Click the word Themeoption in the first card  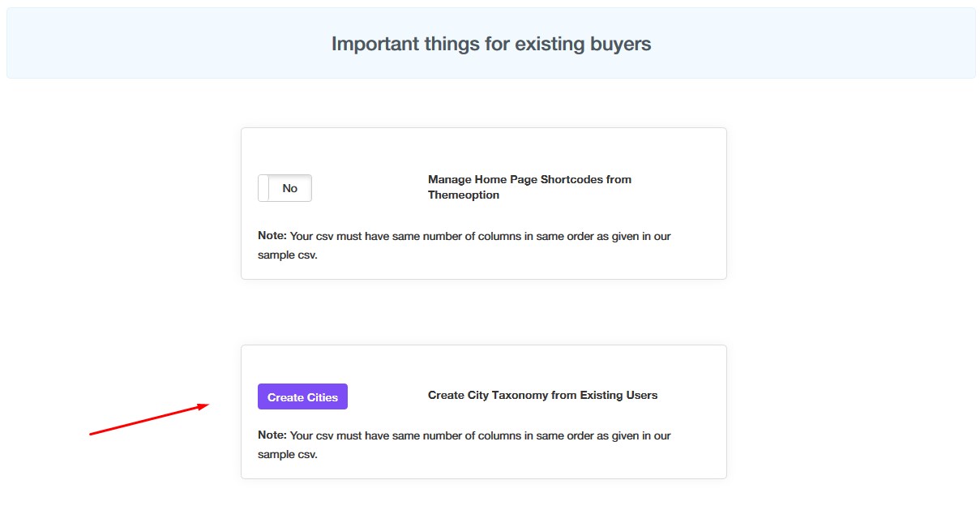pos(464,195)
